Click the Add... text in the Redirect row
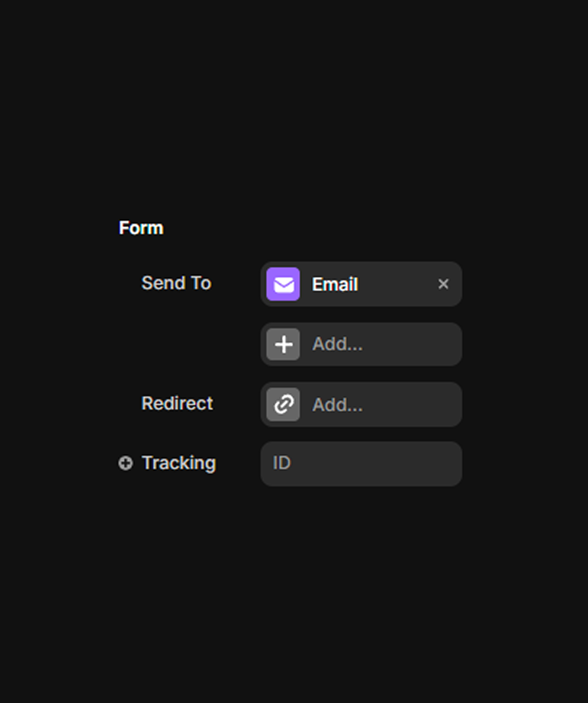 coord(337,404)
